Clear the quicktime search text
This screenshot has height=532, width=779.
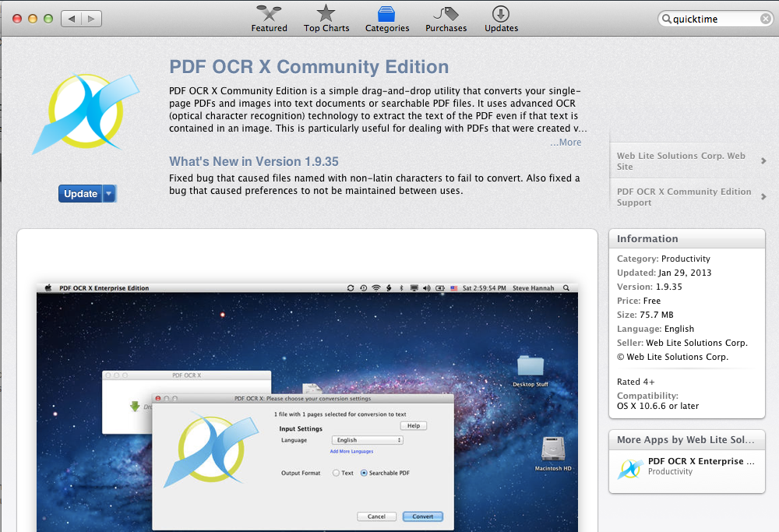766,19
